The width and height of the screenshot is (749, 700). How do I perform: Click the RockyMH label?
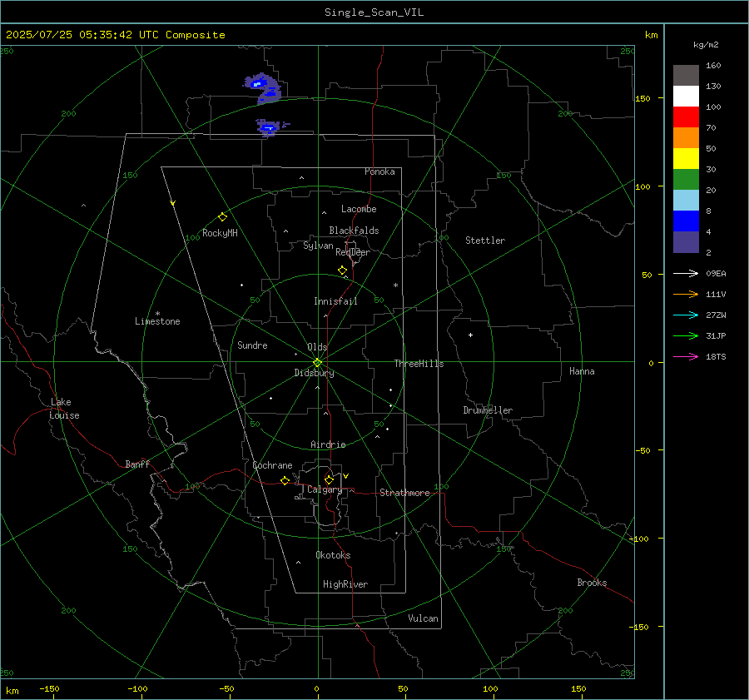(x=220, y=233)
